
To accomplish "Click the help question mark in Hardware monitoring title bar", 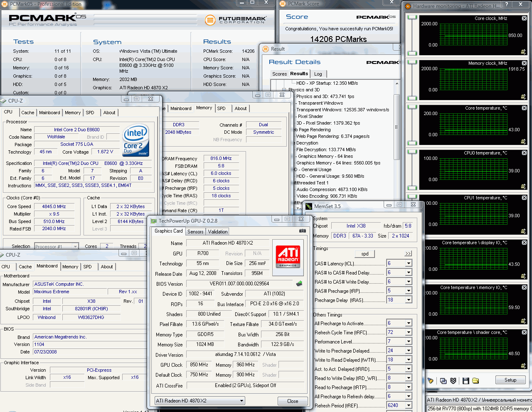I will pyautogui.click(x=507, y=4).
